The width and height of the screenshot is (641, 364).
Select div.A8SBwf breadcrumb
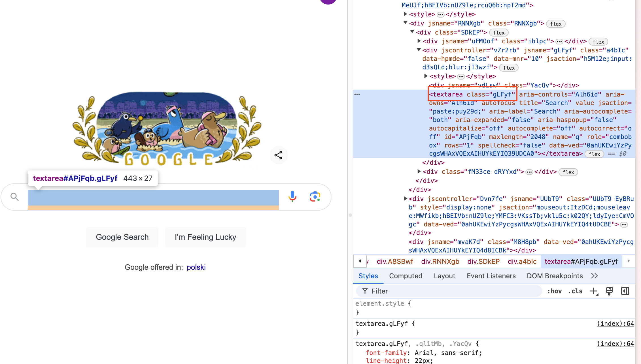395,261
